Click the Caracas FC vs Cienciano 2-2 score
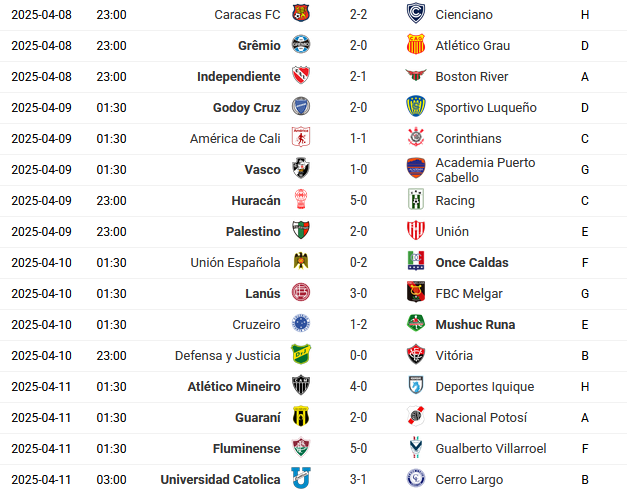The height and width of the screenshot is (495, 627). 358,14
